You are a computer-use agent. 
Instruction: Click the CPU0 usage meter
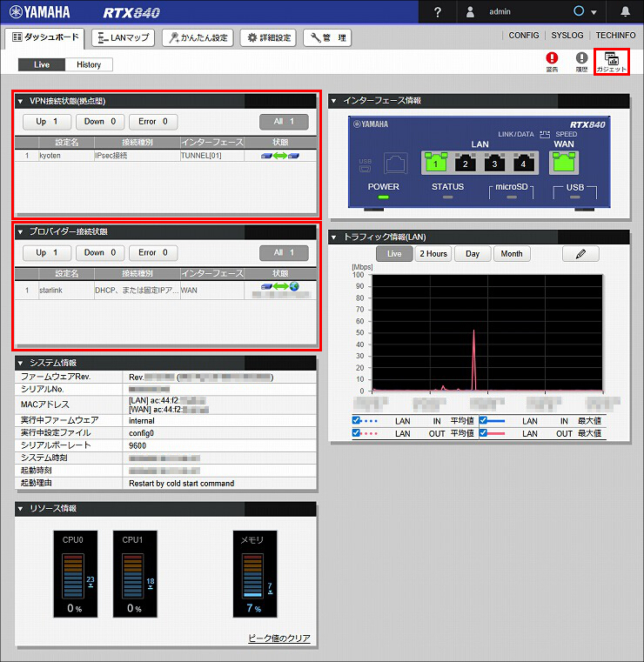[x=72, y=572]
